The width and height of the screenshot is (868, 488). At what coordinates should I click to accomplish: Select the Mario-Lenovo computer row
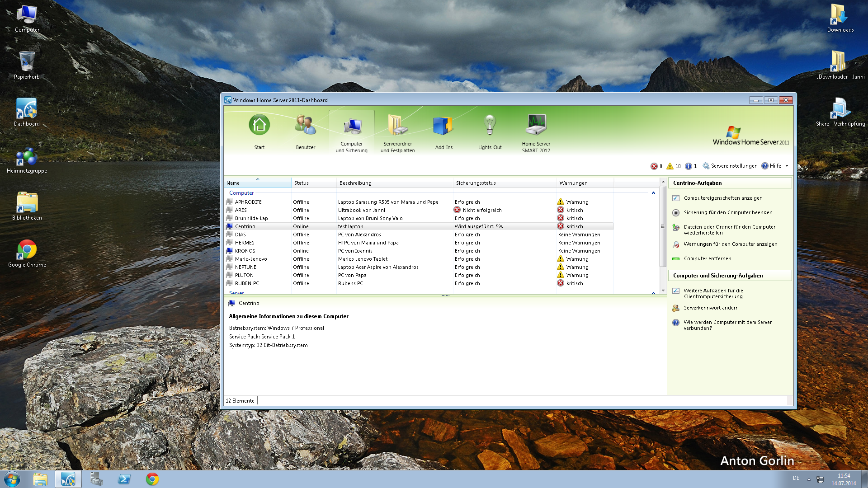(x=419, y=259)
